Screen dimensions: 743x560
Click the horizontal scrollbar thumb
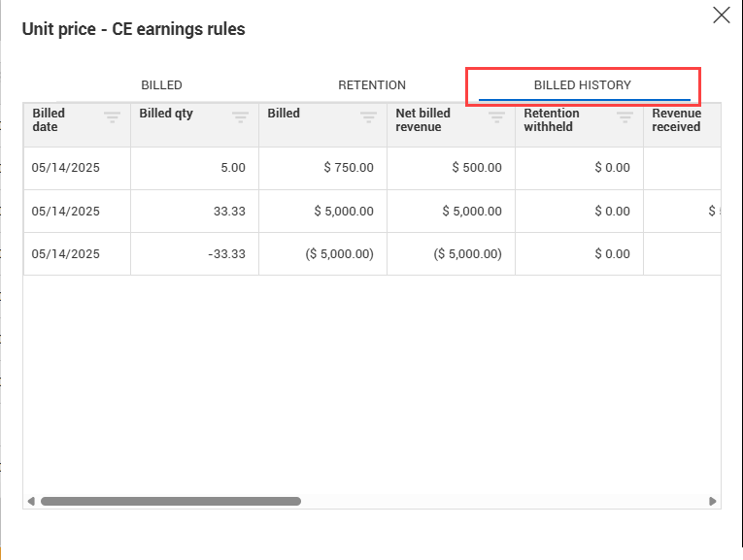[170, 502]
